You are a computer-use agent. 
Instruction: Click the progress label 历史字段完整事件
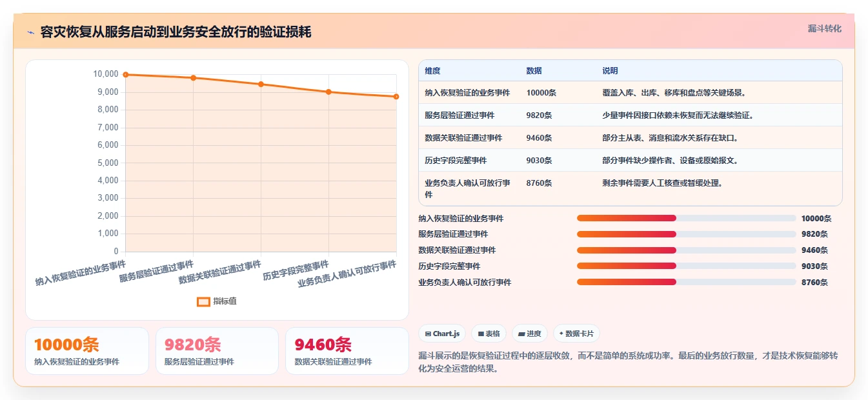pos(449,266)
